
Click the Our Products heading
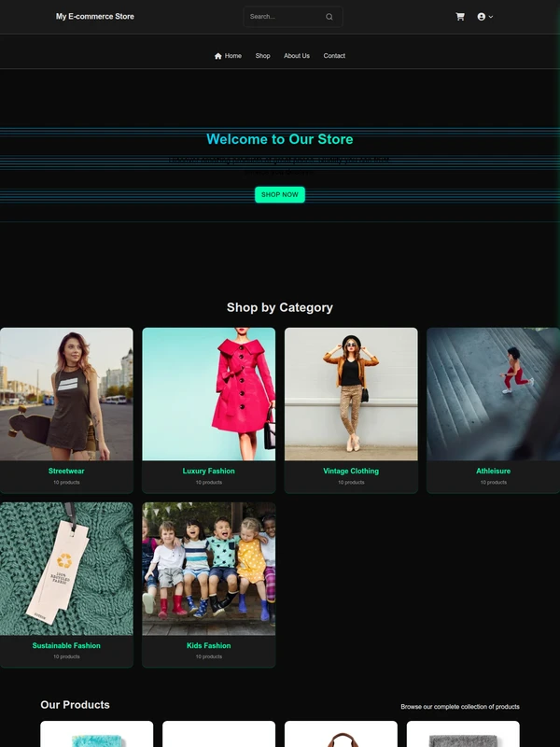[x=75, y=705]
